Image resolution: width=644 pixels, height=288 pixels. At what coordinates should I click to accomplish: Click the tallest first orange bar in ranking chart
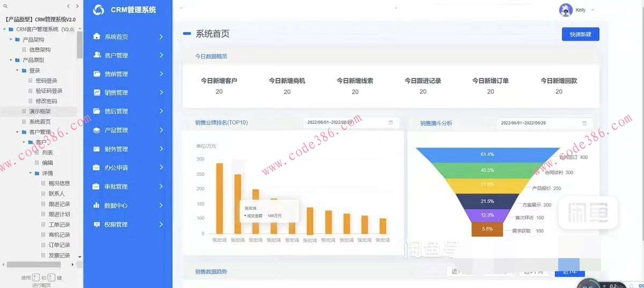click(x=219, y=198)
